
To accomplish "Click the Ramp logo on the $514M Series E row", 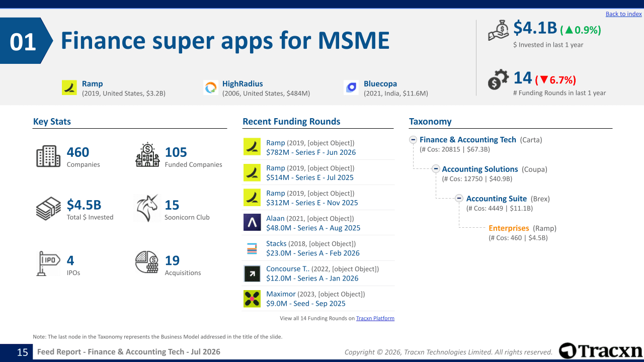I will point(252,172).
